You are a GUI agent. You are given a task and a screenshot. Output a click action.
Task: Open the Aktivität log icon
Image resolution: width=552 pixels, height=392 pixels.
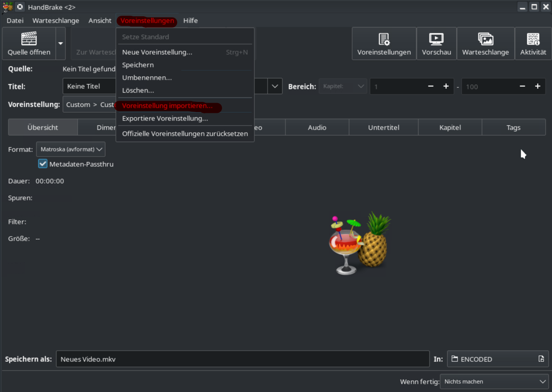533,39
